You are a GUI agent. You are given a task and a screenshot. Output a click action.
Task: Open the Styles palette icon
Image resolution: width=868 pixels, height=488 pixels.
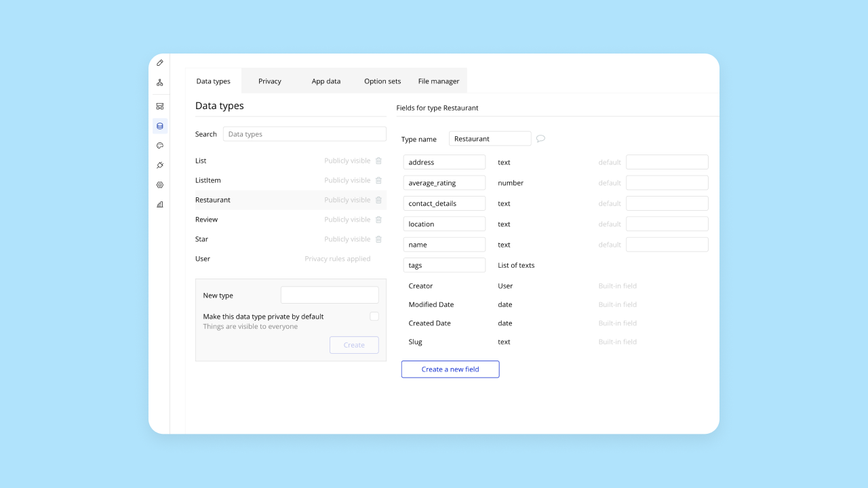[x=159, y=146]
